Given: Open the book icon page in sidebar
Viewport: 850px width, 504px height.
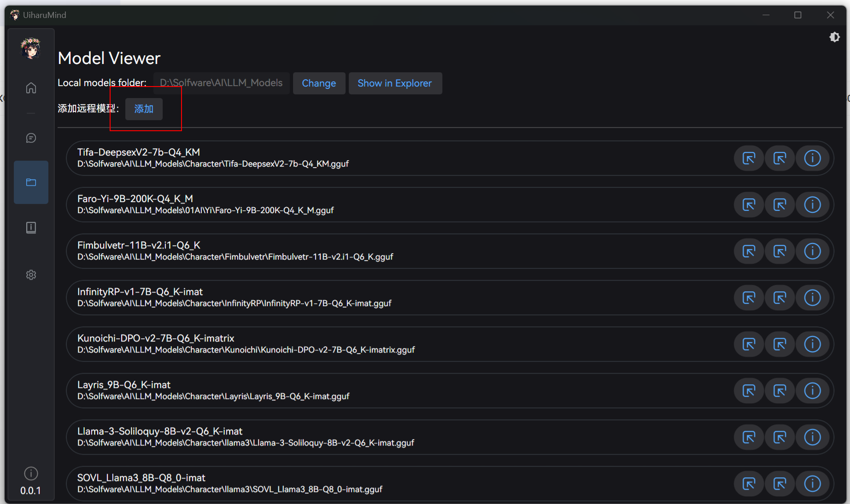Looking at the screenshot, I should pyautogui.click(x=31, y=228).
